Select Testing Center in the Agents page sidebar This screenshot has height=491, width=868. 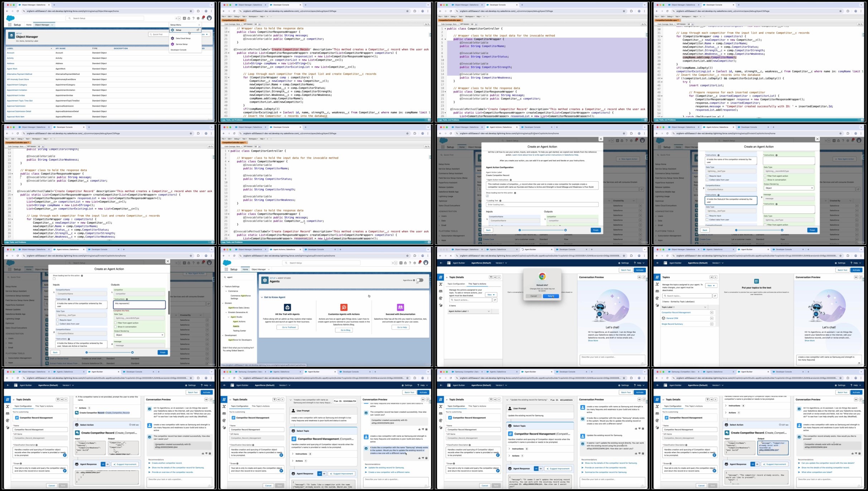point(239,331)
